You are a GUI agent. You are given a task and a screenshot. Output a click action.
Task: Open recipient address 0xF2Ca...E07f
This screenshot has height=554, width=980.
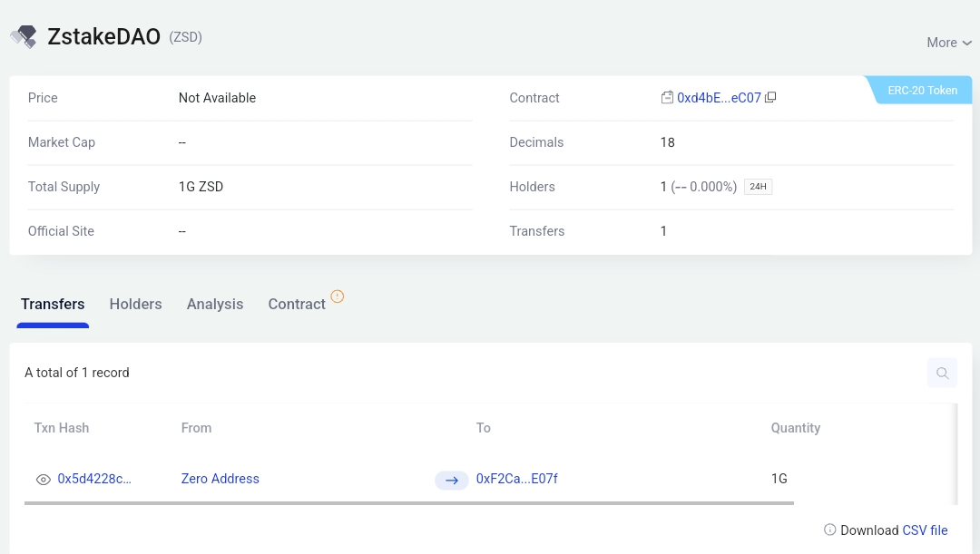[x=517, y=479]
